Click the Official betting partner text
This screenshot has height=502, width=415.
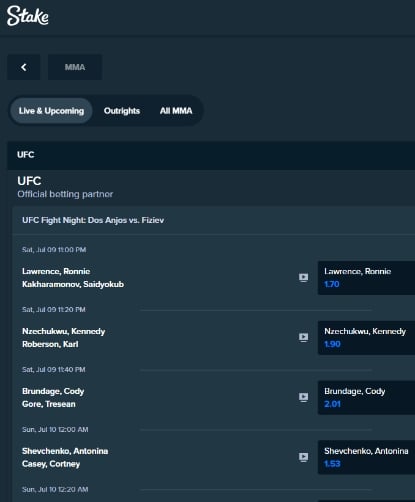[65, 194]
